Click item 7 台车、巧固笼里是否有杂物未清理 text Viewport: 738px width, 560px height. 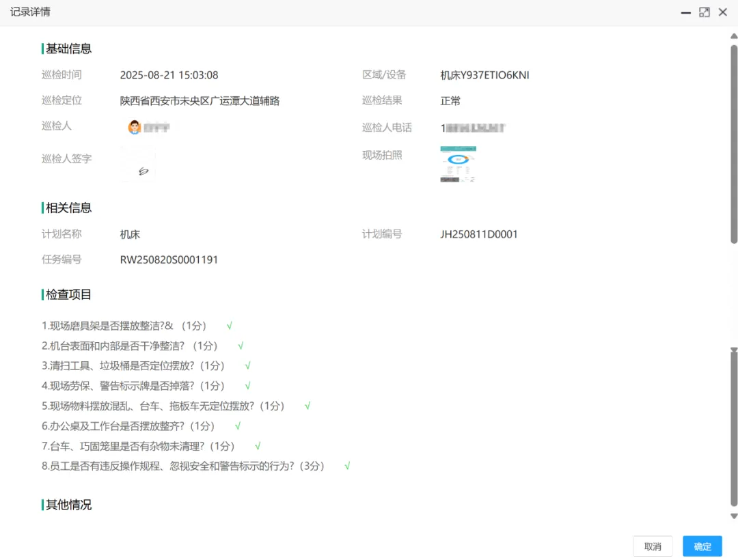(x=138, y=446)
